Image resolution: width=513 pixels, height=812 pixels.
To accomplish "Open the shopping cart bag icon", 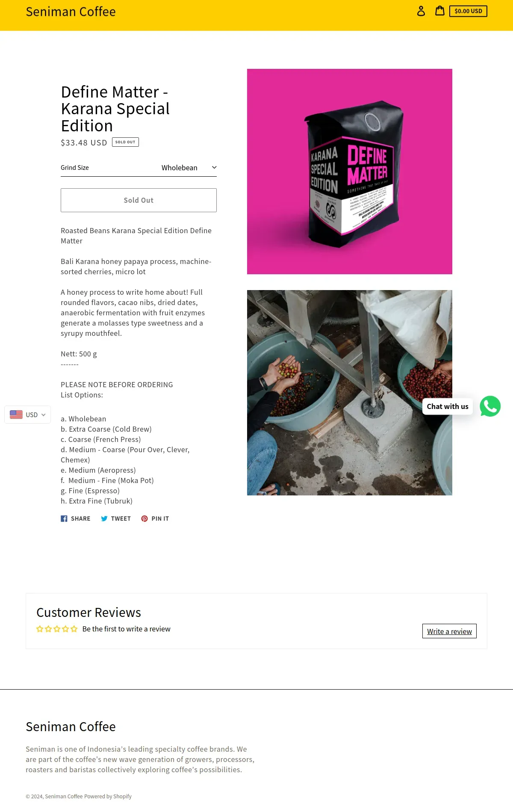I will coord(440,11).
